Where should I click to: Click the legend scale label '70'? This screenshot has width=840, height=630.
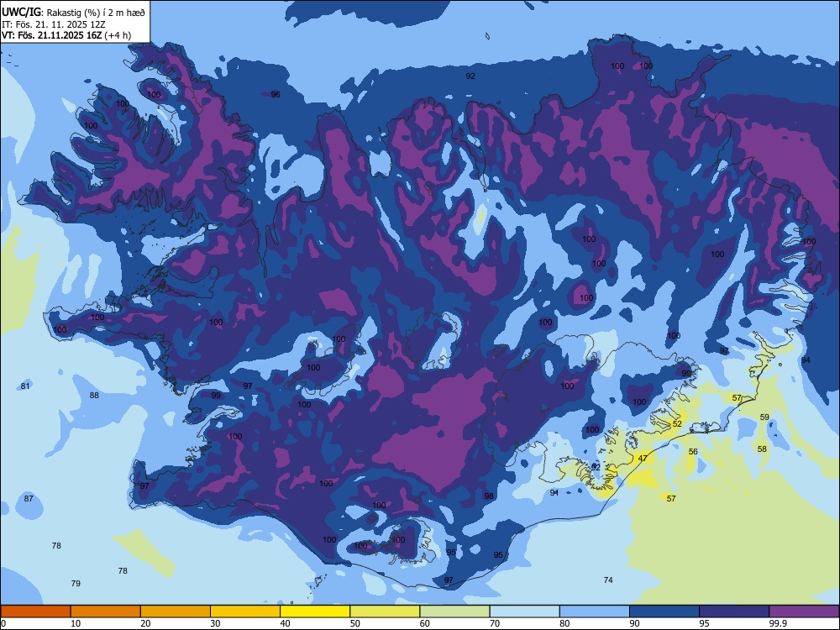click(495, 623)
